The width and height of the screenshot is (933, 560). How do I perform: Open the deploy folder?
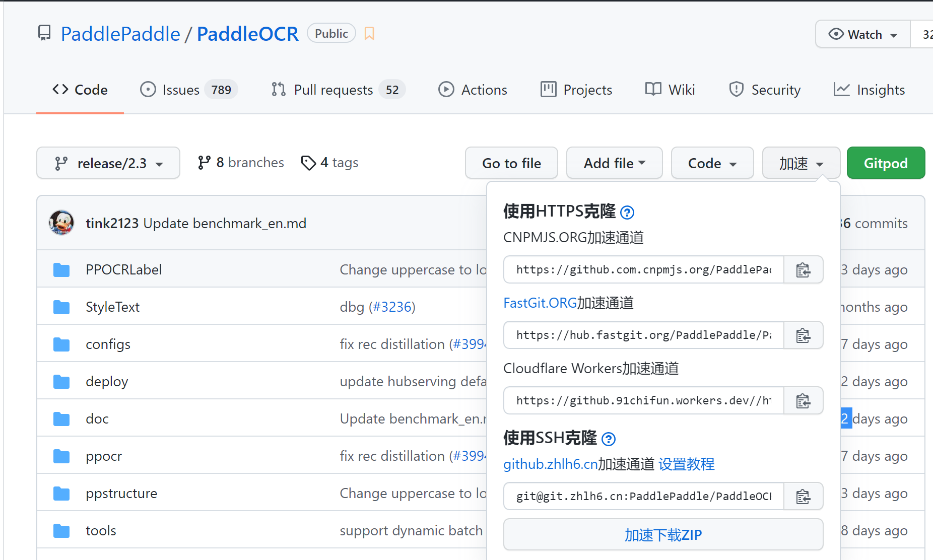(x=107, y=381)
